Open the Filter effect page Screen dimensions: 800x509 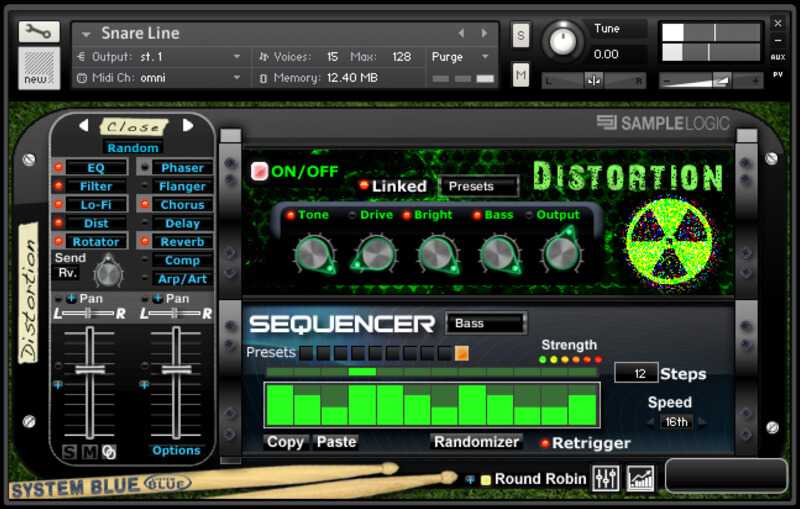pyautogui.click(x=96, y=186)
